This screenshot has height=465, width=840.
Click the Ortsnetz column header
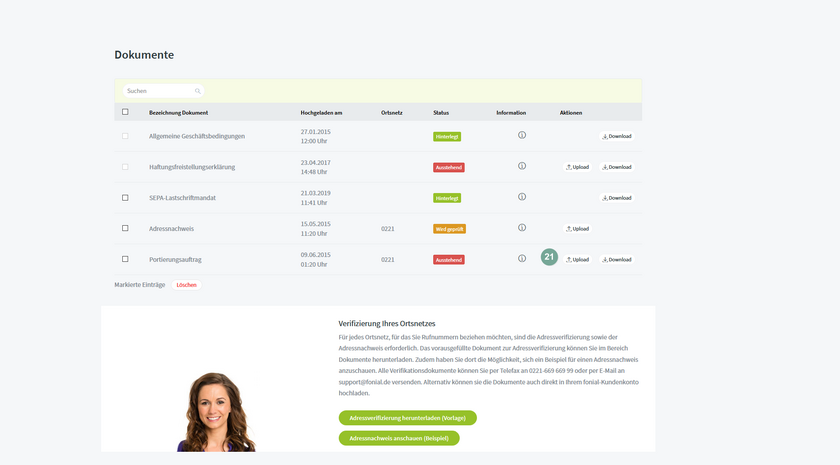click(x=392, y=112)
